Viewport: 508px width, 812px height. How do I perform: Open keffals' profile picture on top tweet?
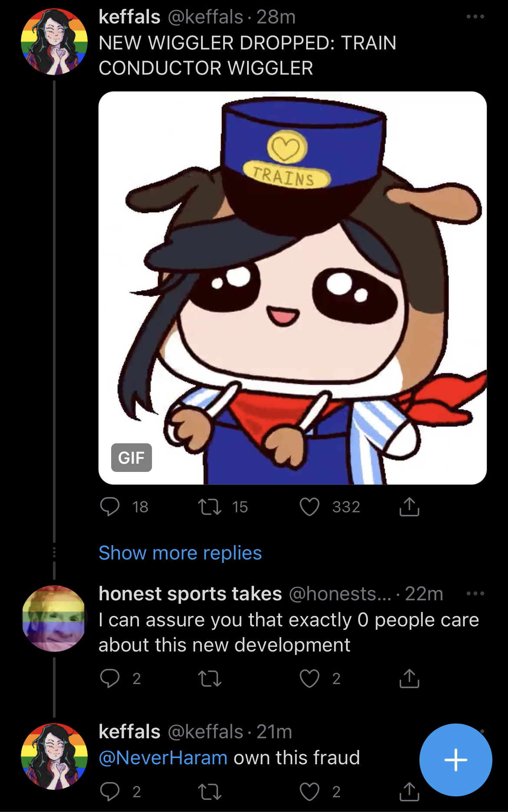(54, 42)
